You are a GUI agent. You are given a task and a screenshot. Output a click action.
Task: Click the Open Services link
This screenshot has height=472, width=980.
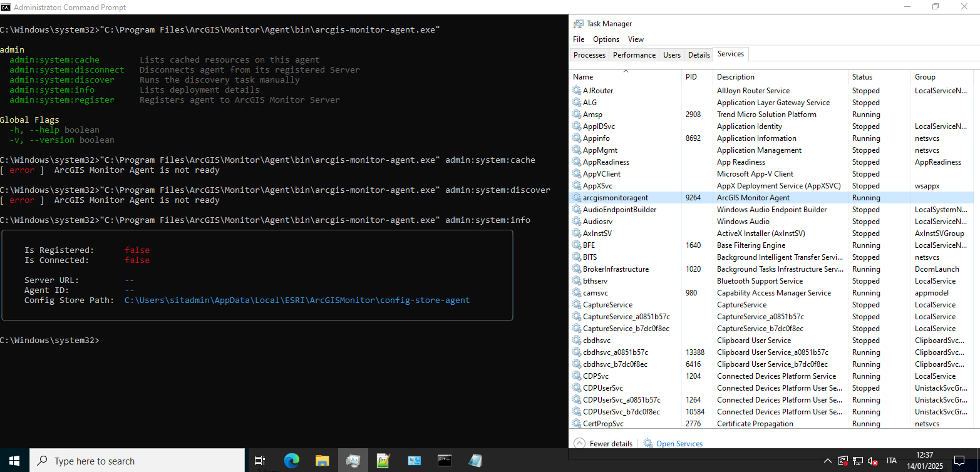(679, 444)
